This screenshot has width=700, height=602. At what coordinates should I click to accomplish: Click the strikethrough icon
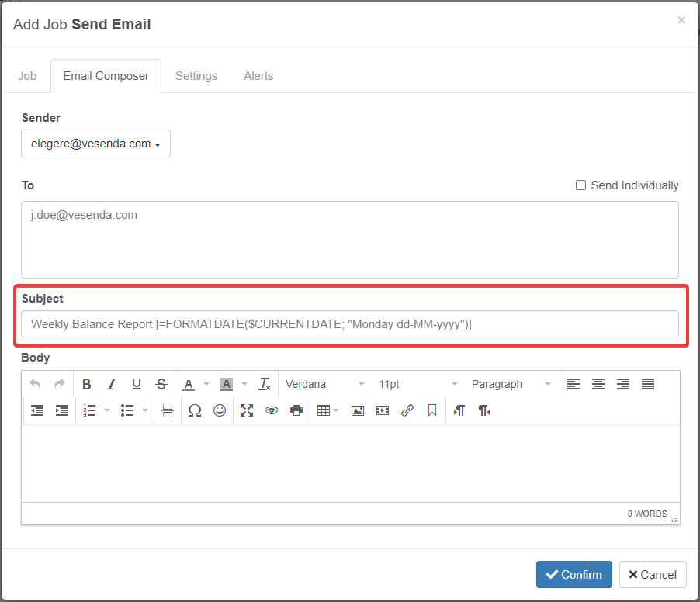(161, 384)
